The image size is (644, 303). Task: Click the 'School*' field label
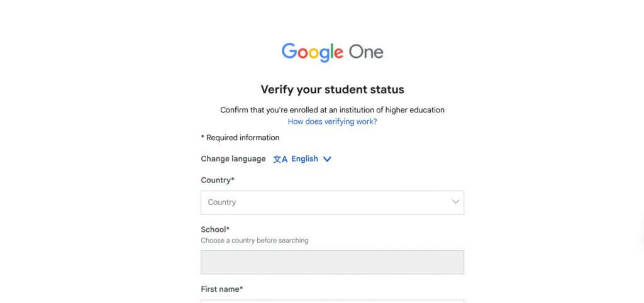point(215,229)
